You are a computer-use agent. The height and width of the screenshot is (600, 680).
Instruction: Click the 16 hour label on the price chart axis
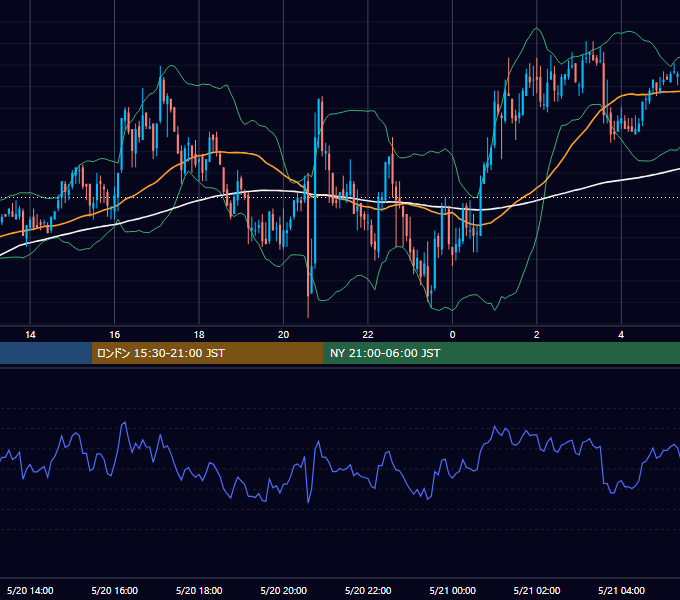point(114,335)
